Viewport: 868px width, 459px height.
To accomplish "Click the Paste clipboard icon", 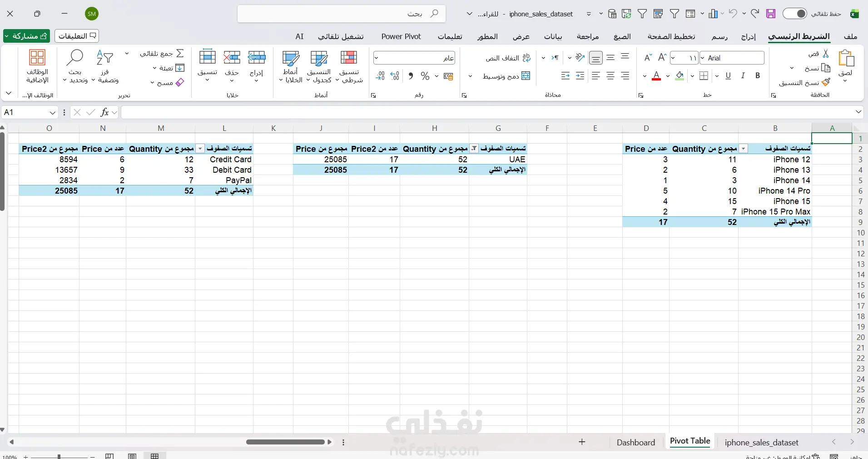I will coord(846,59).
